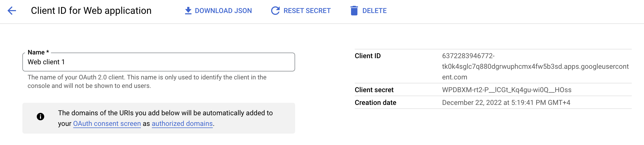Open the authorized domains link
Viewport: 644px width, 145px height.
tap(182, 123)
